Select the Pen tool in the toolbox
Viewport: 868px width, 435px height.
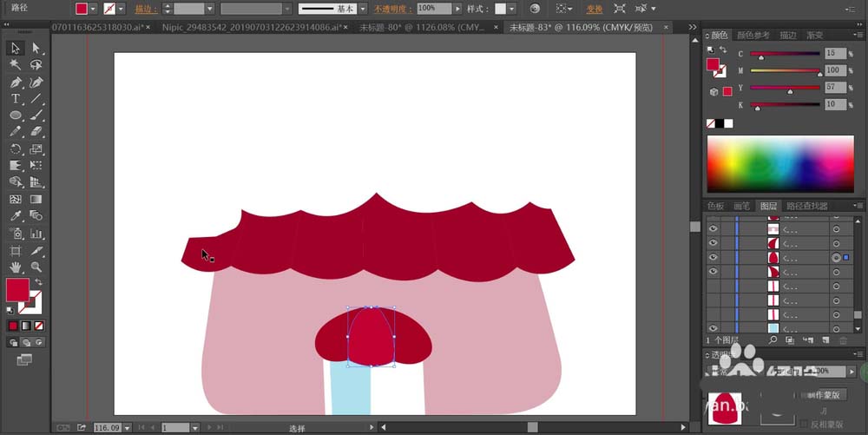(16, 82)
